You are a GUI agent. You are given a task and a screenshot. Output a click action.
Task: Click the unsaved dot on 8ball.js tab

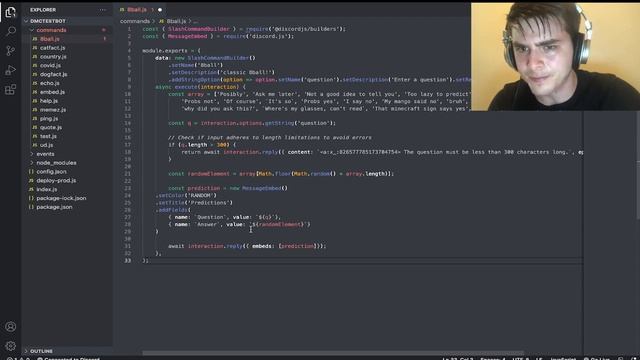[x=160, y=10]
